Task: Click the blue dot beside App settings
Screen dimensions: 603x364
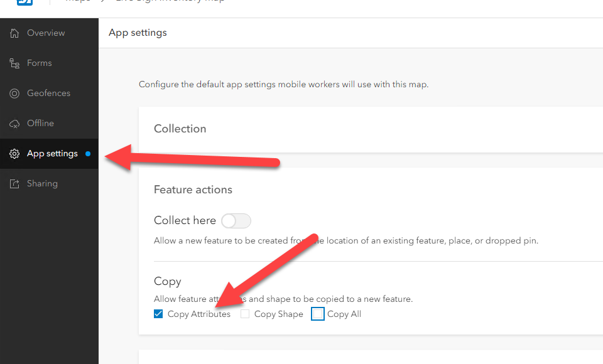Action: click(88, 154)
